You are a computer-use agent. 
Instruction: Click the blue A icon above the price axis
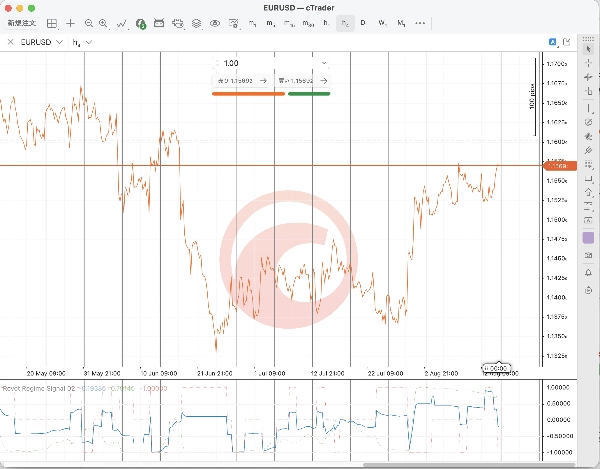553,42
